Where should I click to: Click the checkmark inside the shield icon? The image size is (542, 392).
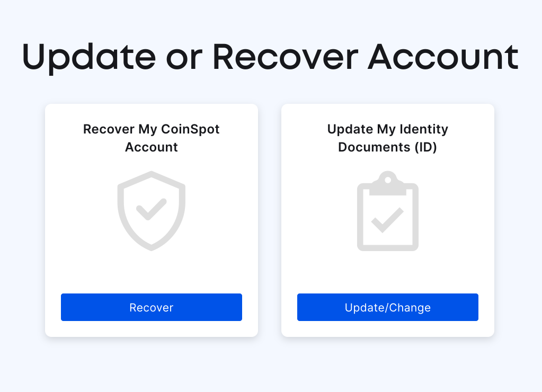pos(151,209)
